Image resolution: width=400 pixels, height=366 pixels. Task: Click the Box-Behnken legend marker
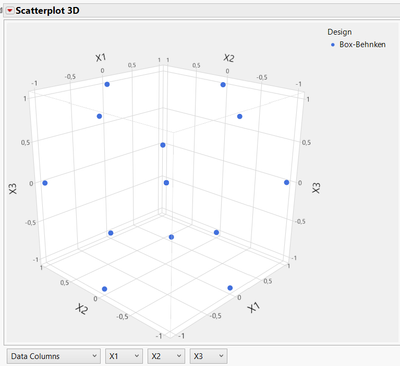(x=332, y=45)
